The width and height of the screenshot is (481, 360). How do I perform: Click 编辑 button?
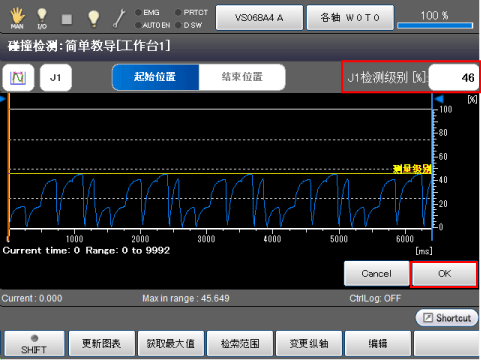click(x=378, y=344)
